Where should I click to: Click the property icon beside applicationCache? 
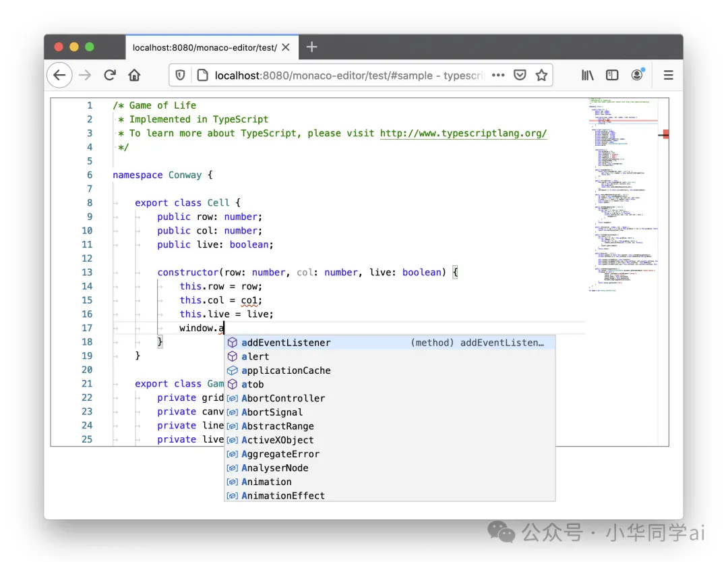click(x=233, y=370)
